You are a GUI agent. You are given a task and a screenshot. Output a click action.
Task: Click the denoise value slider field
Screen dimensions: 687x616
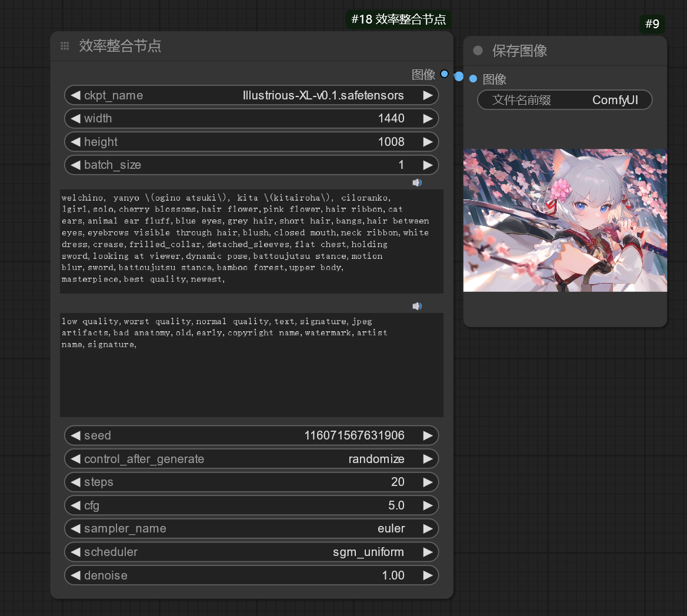252,575
